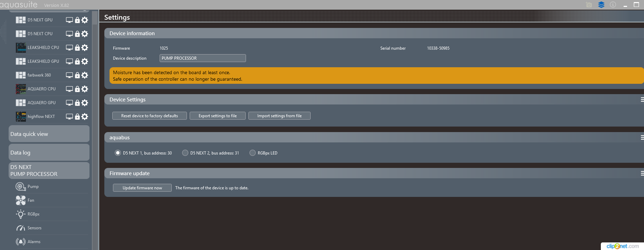
Task: Open the Data log section
Action: click(49, 152)
